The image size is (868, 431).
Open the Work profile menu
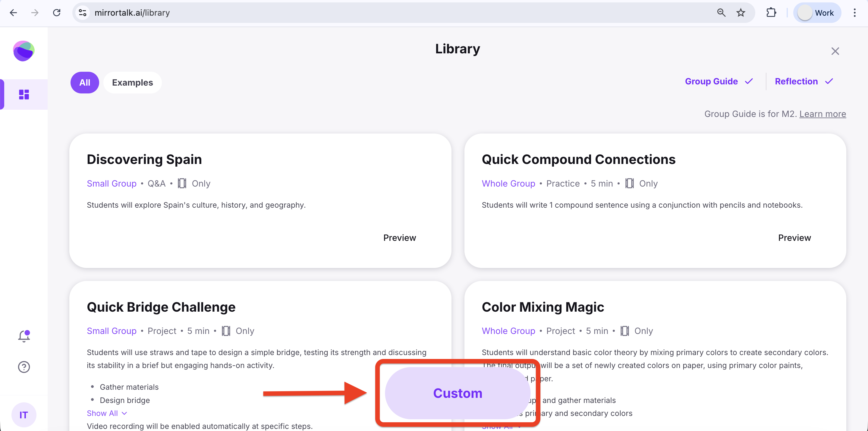click(816, 13)
